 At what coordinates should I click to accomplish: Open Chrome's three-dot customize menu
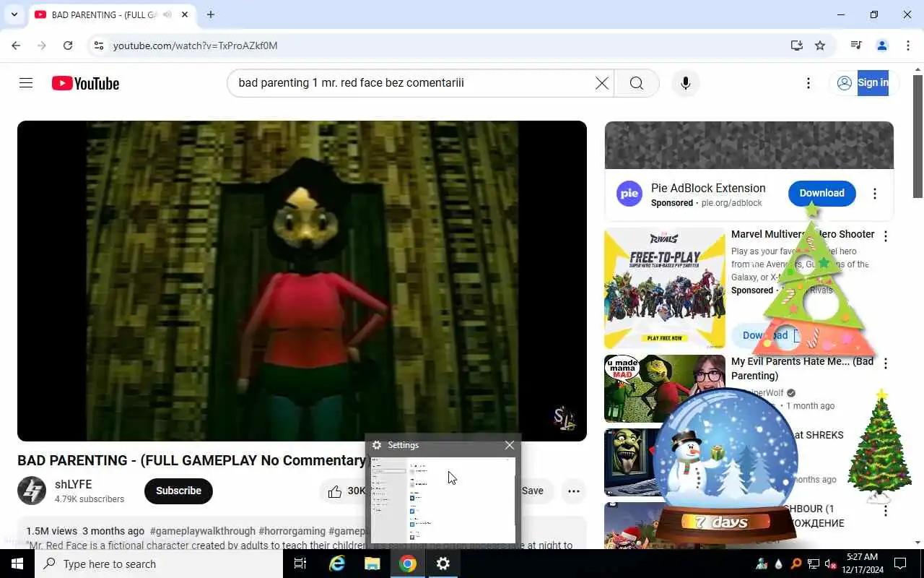pyautogui.click(x=908, y=46)
